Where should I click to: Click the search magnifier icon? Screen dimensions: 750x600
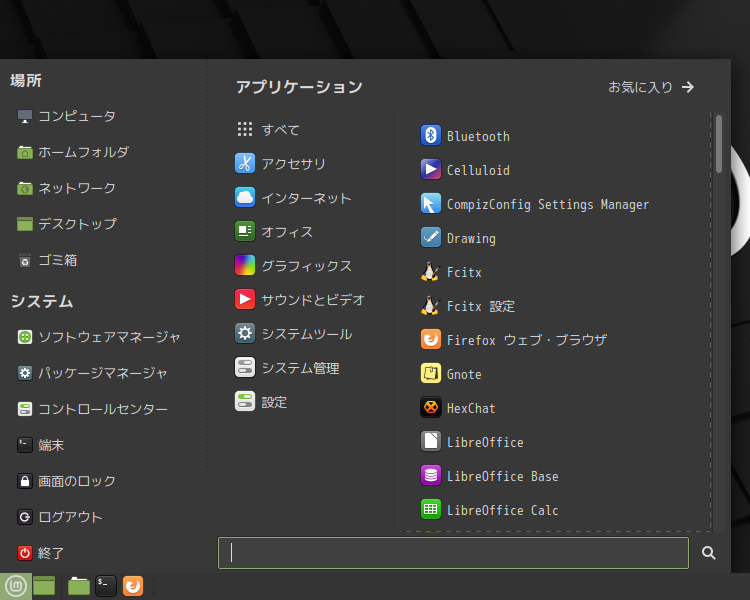[x=708, y=553]
